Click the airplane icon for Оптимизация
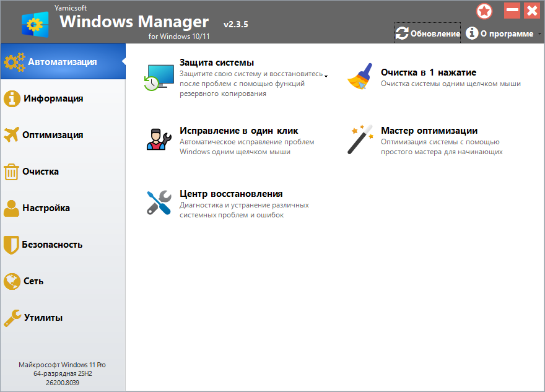 tap(12, 135)
